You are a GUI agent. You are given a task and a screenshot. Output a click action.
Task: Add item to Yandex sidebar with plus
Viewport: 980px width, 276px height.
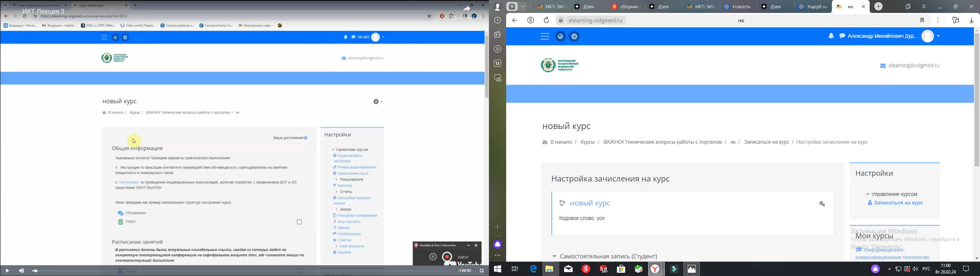point(498,227)
